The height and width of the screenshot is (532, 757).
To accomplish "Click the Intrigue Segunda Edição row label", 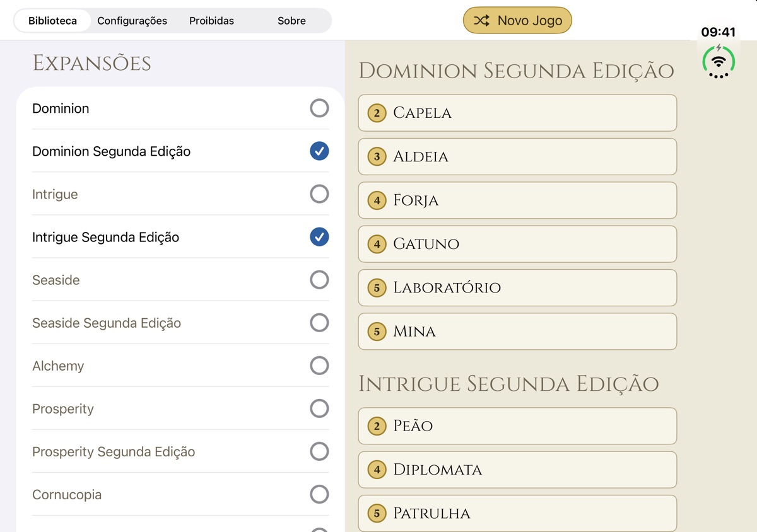I will tap(105, 237).
